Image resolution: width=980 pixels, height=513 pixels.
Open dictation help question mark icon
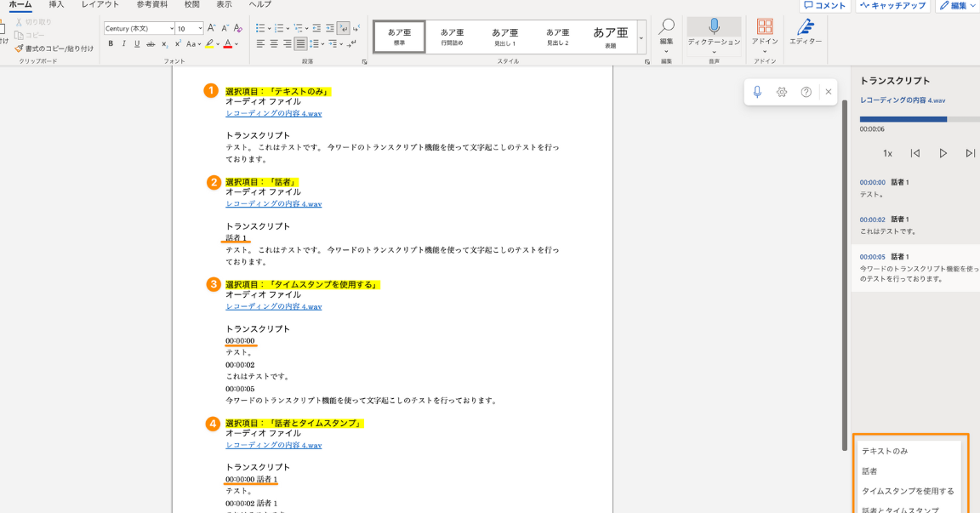(806, 92)
